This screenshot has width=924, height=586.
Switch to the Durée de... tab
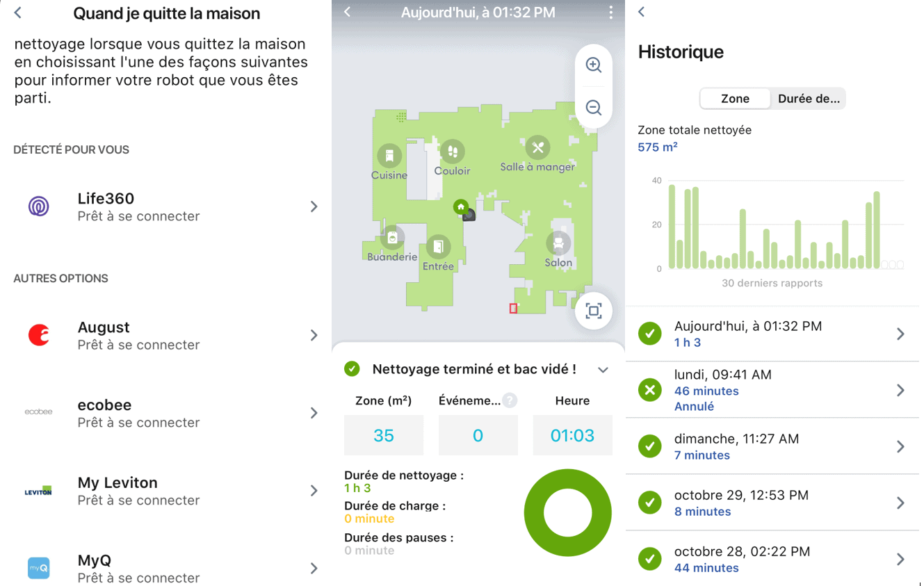[808, 99]
